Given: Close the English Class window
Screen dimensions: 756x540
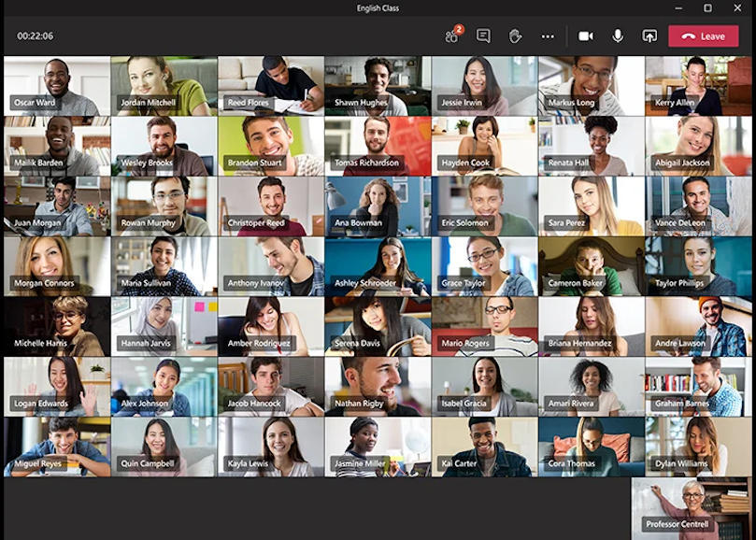Looking at the screenshot, I should 737,7.
